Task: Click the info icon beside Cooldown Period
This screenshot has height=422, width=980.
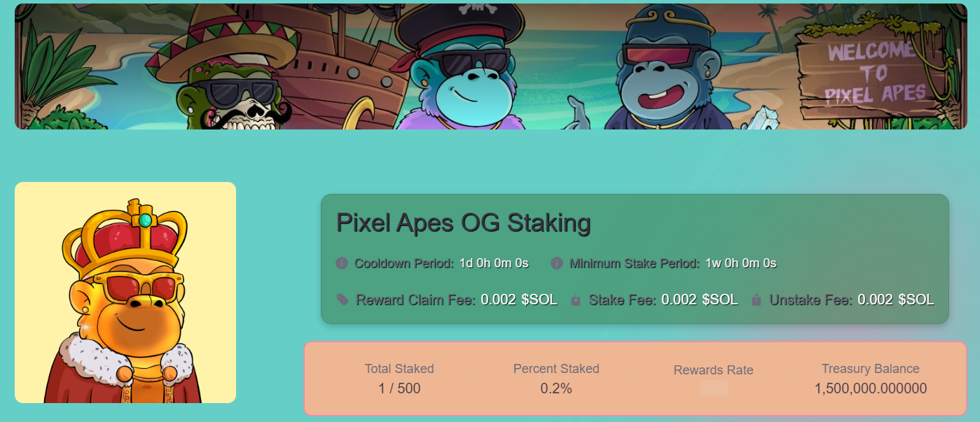Action: [x=341, y=264]
